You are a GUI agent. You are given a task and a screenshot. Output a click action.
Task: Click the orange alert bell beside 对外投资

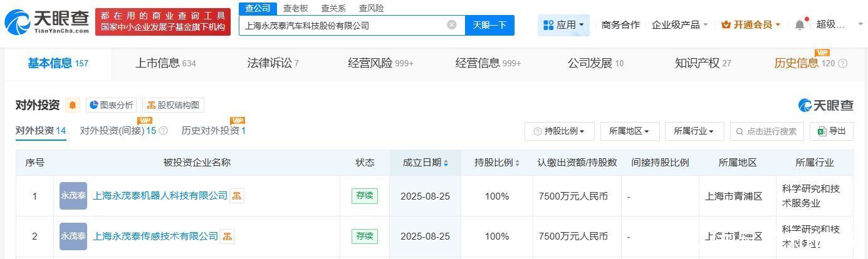click(x=73, y=105)
